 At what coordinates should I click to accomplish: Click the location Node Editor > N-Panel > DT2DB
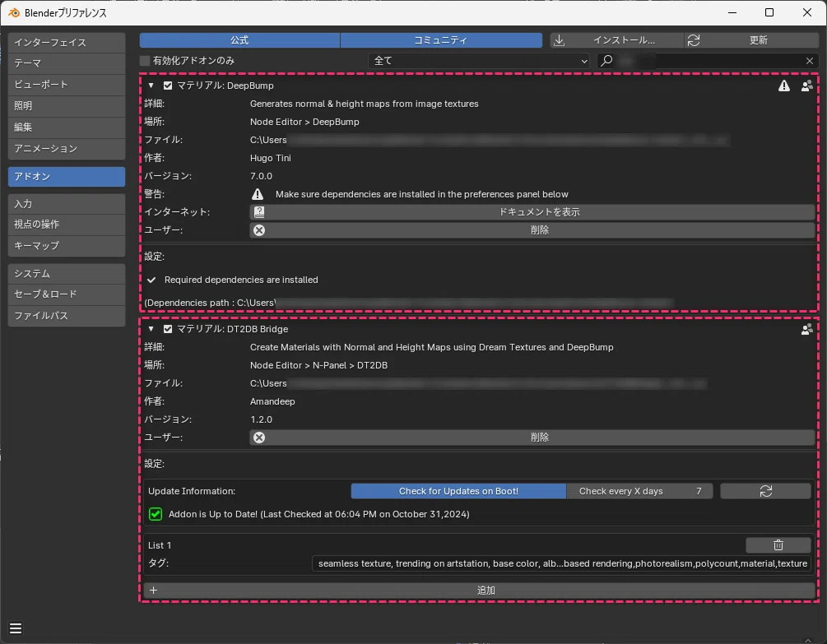[318, 365]
